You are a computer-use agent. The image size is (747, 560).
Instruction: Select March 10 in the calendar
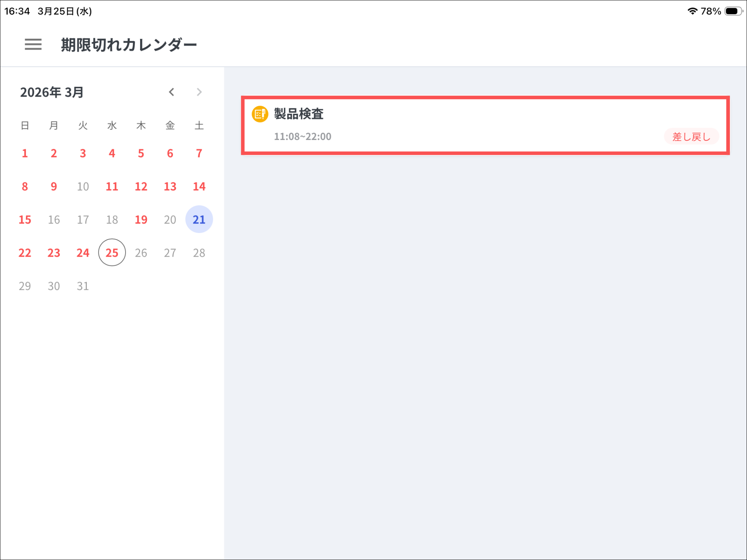(83, 187)
